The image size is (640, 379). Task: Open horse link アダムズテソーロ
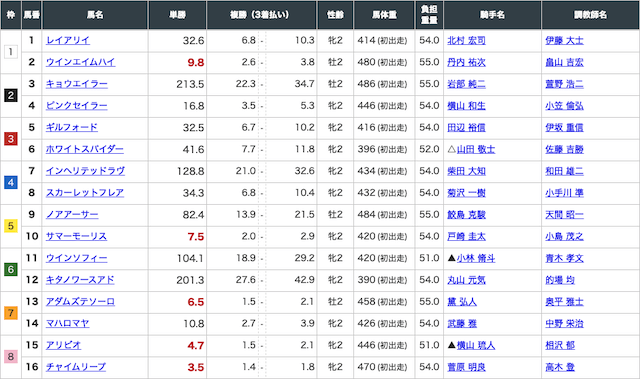[x=80, y=302]
